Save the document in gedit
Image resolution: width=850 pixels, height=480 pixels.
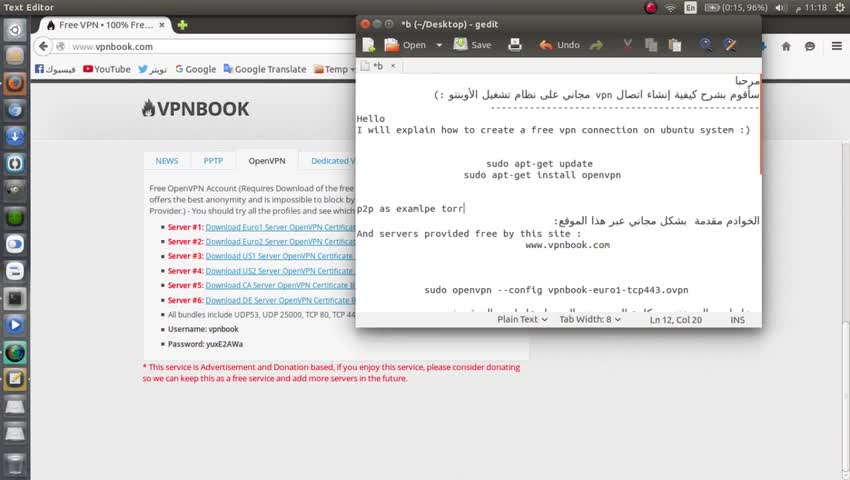[472, 45]
